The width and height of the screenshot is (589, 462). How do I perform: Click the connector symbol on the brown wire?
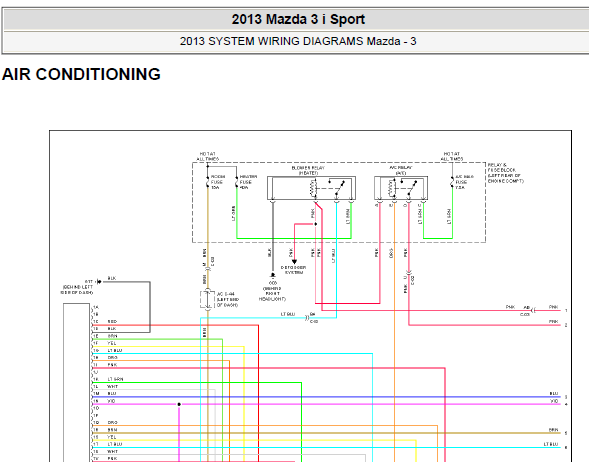click(208, 269)
